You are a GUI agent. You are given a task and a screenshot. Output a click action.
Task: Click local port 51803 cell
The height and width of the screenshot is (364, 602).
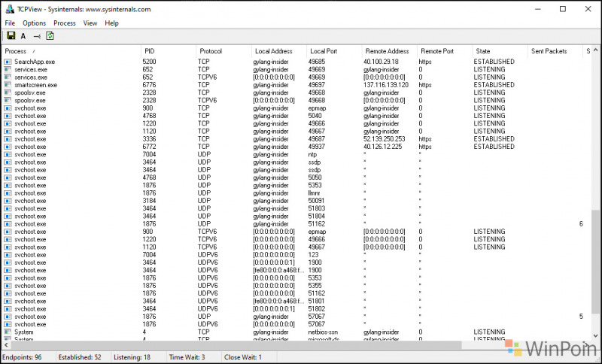point(317,208)
